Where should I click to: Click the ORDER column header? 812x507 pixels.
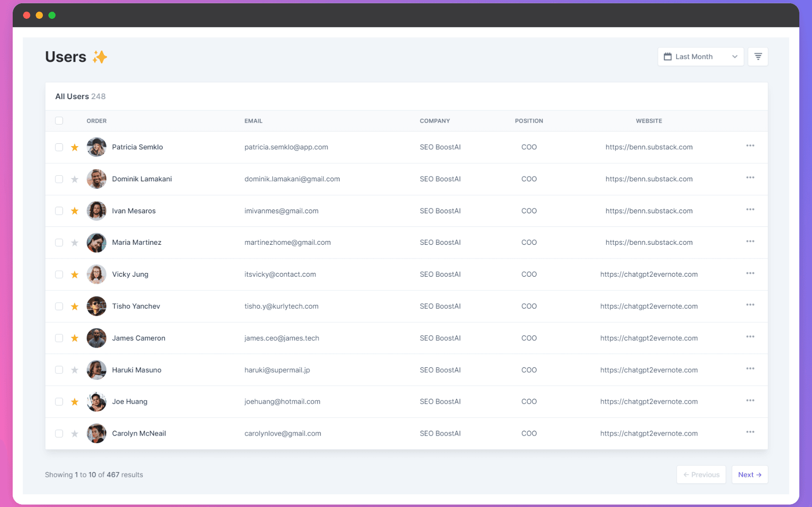pos(96,121)
